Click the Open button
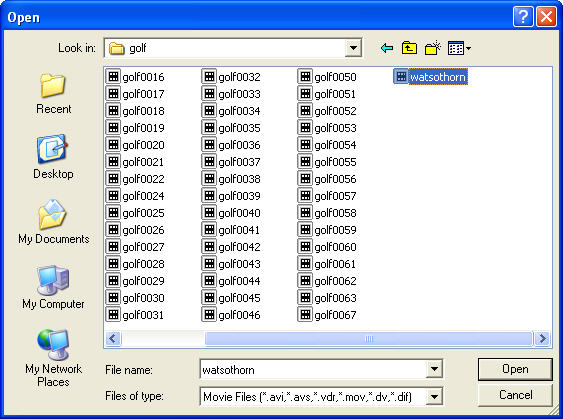This screenshot has width=563, height=419. pos(515,369)
